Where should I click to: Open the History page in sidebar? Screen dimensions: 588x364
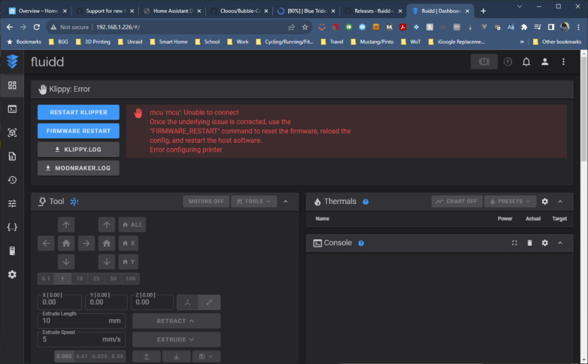(12, 180)
